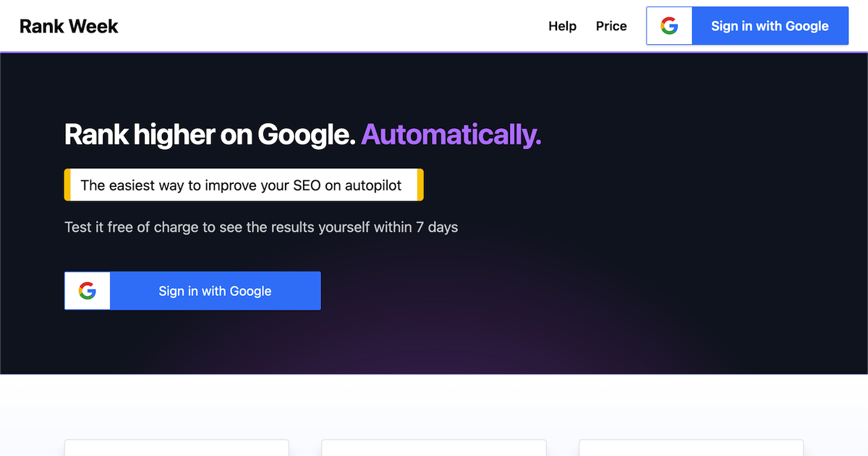The width and height of the screenshot is (868, 456).
Task: Open the right feature card below hero
Action: click(691, 448)
